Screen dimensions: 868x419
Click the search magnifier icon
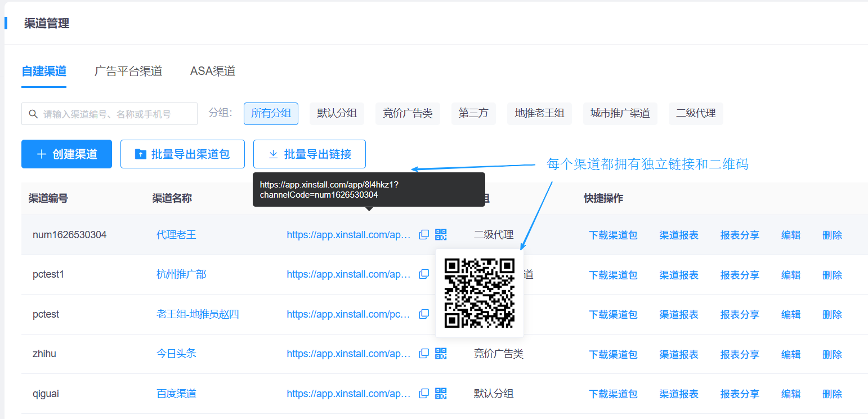(33, 114)
